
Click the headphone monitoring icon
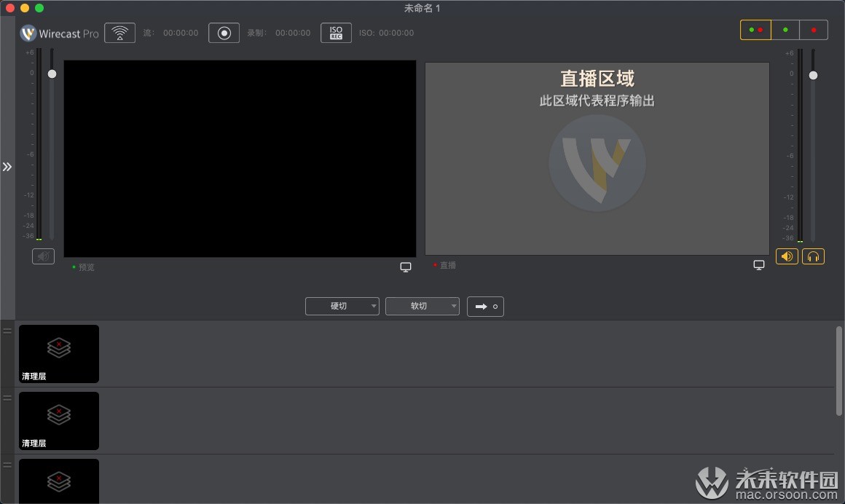click(x=813, y=256)
